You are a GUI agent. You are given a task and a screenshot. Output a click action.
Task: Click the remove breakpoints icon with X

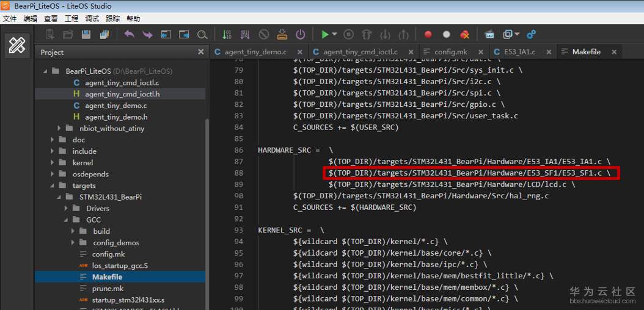coord(464,35)
